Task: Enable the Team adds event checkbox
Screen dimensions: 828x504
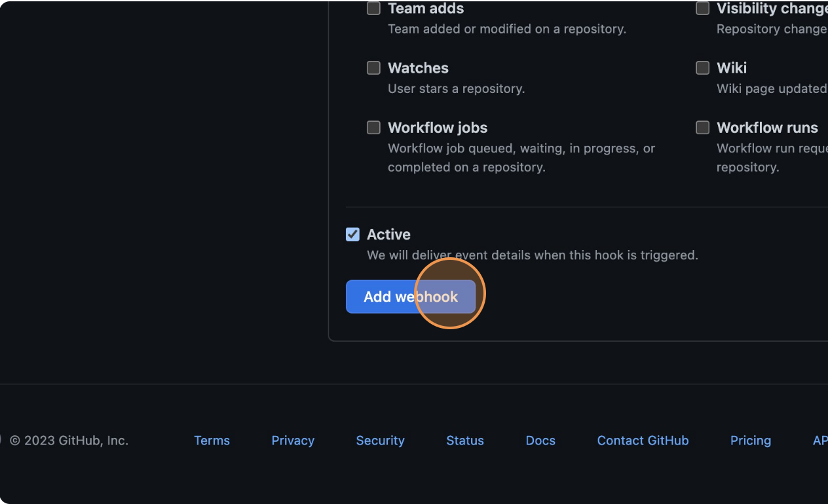Action: point(373,8)
